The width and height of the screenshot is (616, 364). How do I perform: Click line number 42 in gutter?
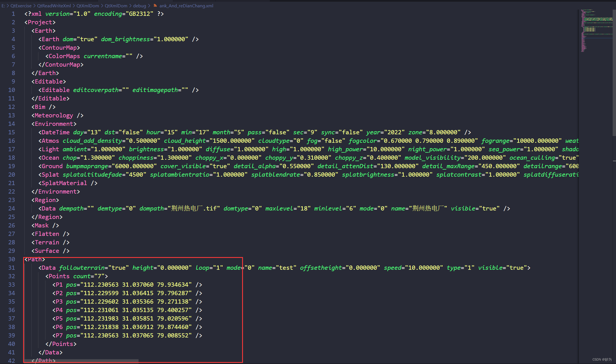(x=12, y=360)
